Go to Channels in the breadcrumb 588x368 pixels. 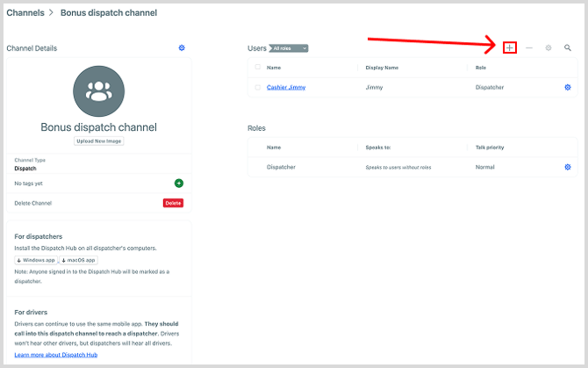tap(25, 13)
